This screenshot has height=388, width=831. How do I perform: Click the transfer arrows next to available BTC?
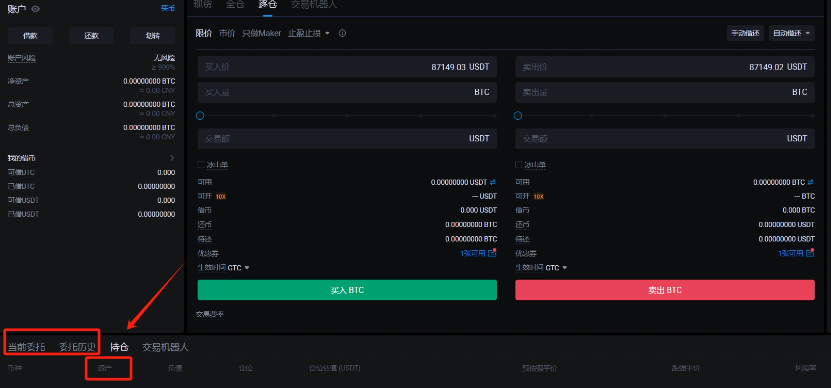(810, 182)
